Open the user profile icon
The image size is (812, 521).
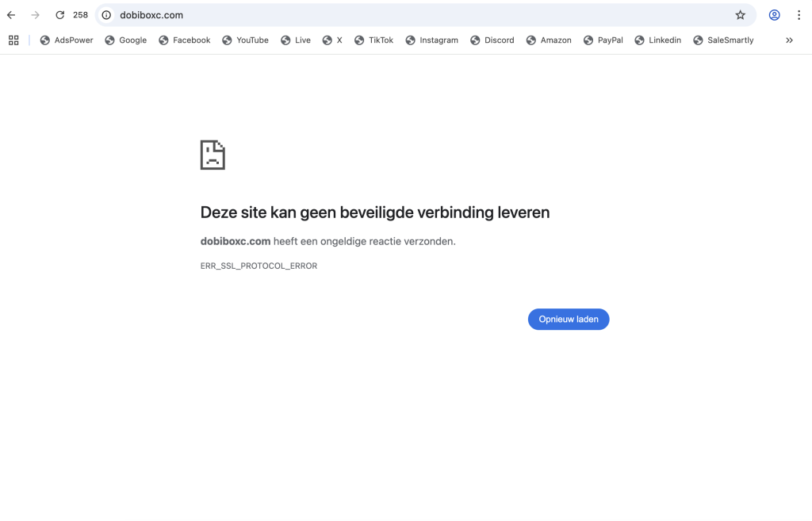[x=774, y=15]
